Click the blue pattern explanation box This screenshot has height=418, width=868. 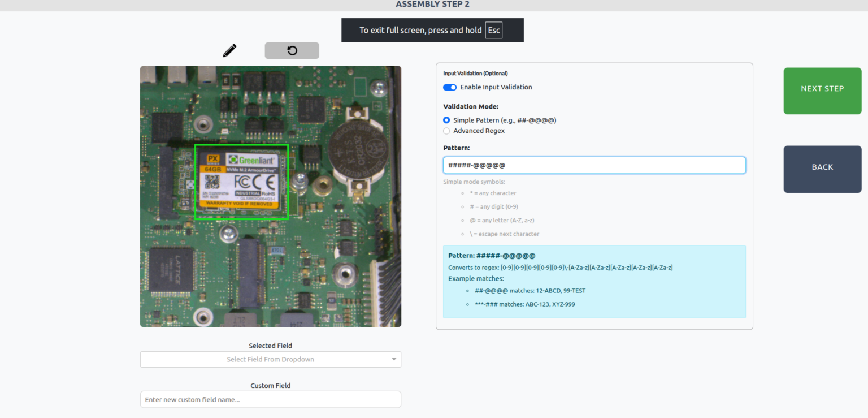594,282
